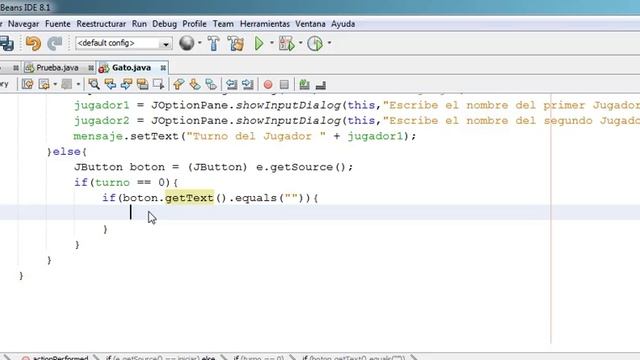Open the Herramientas menu
This screenshot has height=360, width=640.
click(265, 24)
